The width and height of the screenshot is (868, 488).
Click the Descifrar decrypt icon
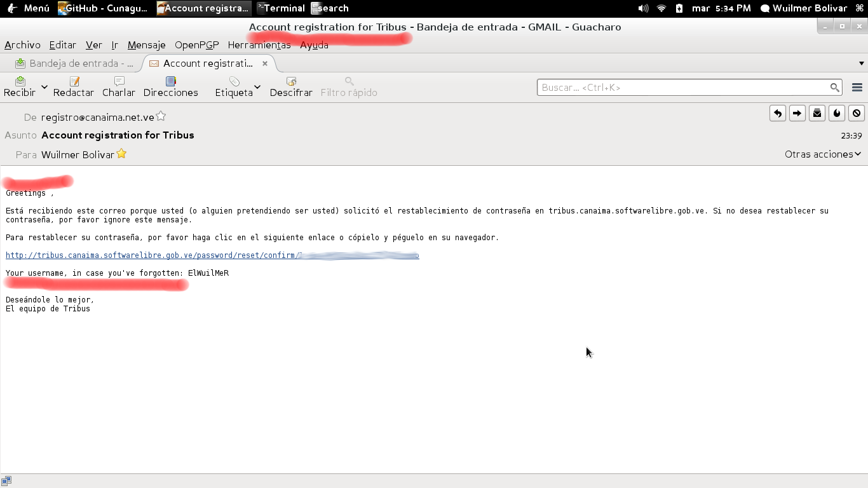point(292,81)
